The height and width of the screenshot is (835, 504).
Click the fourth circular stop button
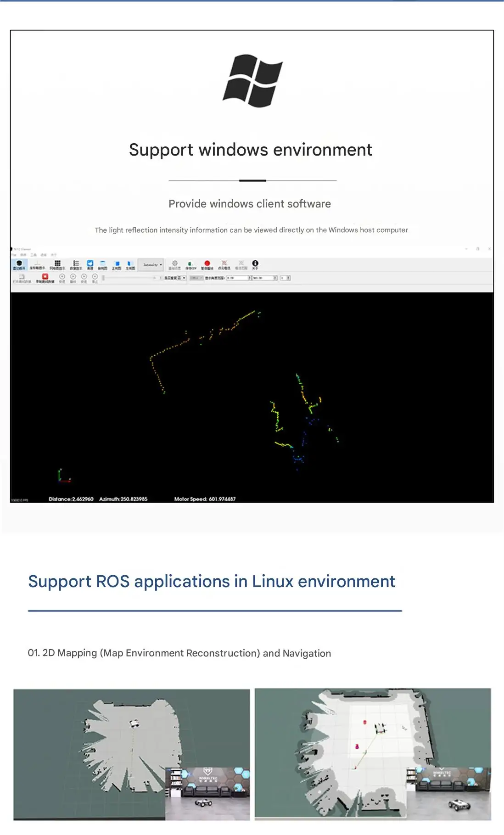(x=95, y=278)
